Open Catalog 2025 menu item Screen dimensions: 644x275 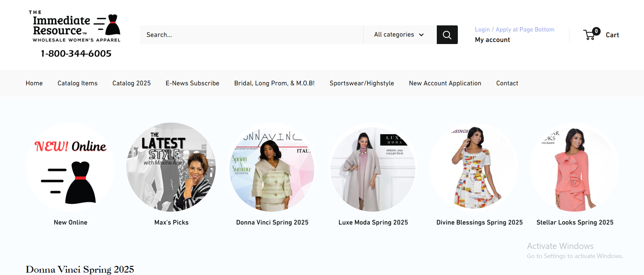pyautogui.click(x=132, y=83)
